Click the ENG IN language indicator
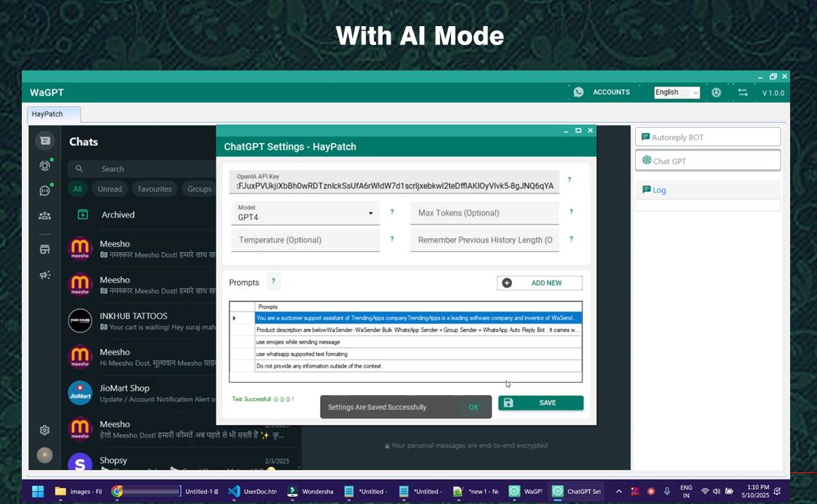Screen dimensions: 817x504 (686, 492)
